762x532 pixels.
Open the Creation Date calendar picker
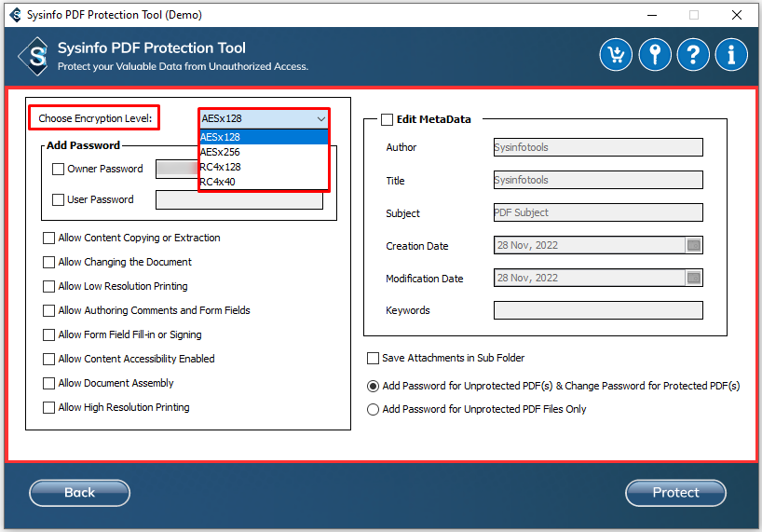[x=693, y=246]
